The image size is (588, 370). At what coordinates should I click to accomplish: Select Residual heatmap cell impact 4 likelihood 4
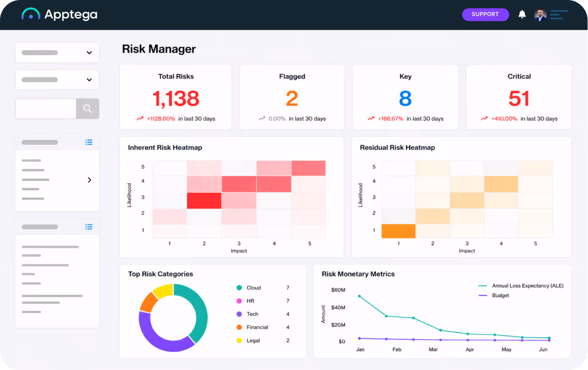[x=501, y=184]
